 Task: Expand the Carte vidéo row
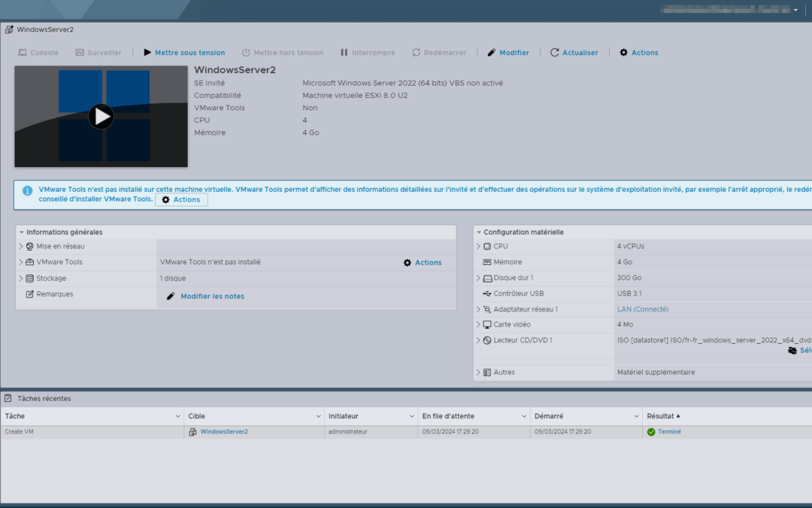click(x=478, y=324)
